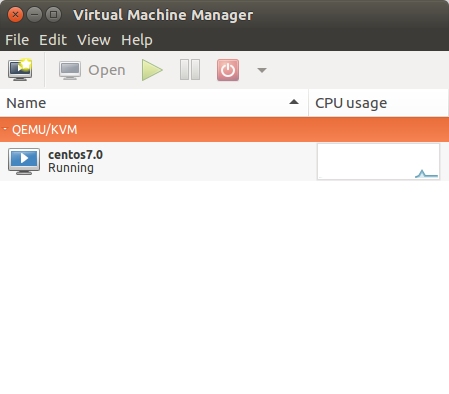Screen dimensions: 449x394
Task: Open the Edit menu
Action: [53, 40]
